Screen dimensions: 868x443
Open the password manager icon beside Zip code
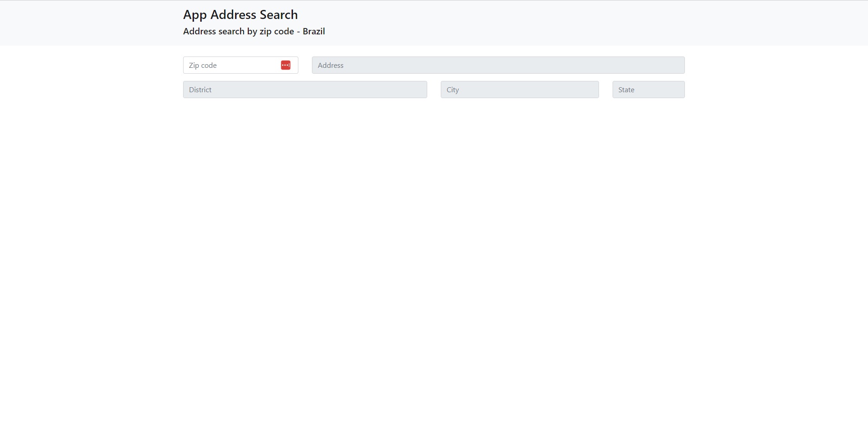click(286, 65)
